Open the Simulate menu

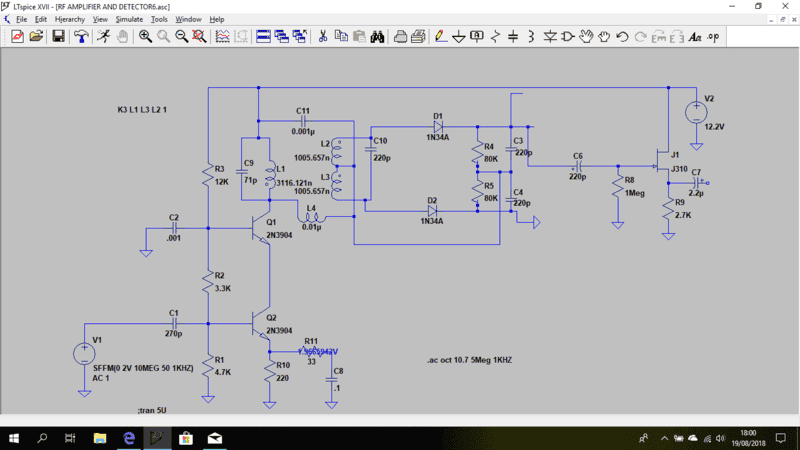pyautogui.click(x=129, y=19)
